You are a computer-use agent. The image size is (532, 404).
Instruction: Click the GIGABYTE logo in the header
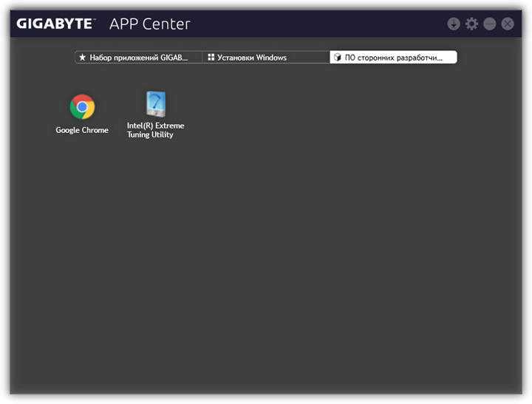pyautogui.click(x=56, y=24)
